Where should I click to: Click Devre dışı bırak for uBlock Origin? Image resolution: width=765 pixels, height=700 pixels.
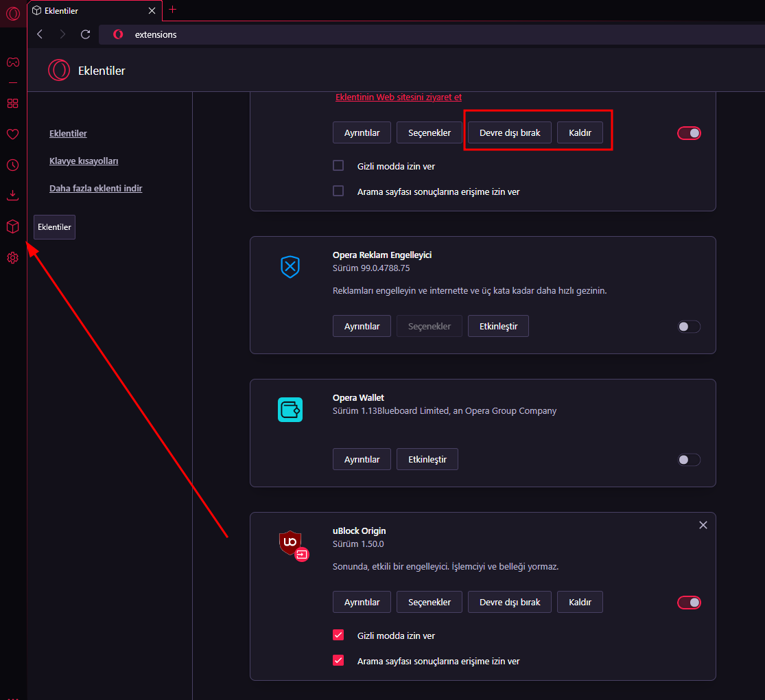point(509,602)
